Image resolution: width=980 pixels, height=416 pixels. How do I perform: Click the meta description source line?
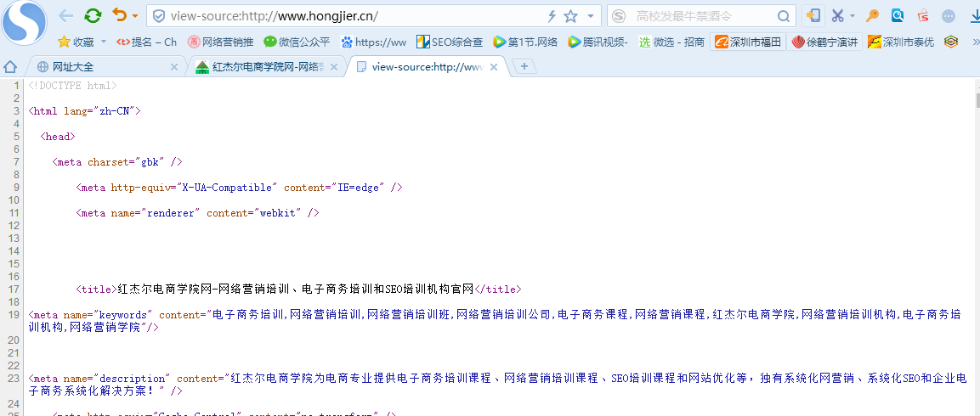coord(497,385)
